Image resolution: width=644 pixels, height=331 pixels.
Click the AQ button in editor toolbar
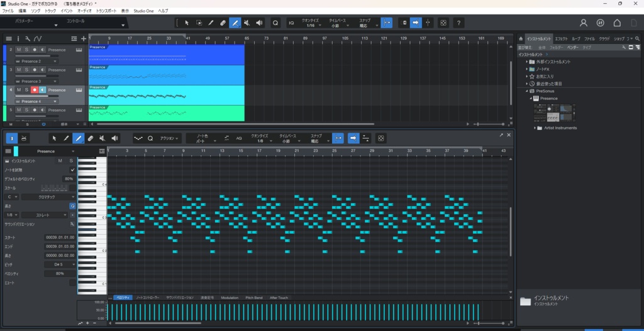point(238,138)
